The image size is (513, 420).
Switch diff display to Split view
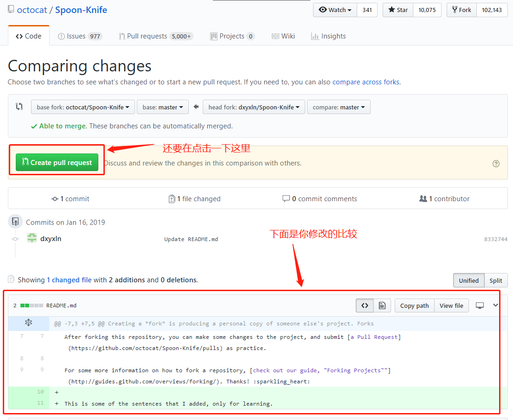tap(496, 280)
